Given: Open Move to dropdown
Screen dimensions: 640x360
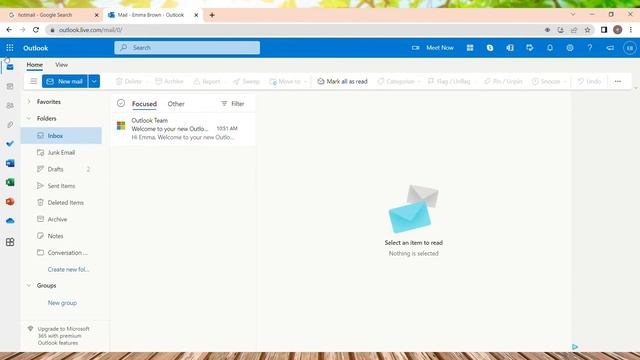Looking at the screenshot, I should pyautogui.click(x=288, y=81).
